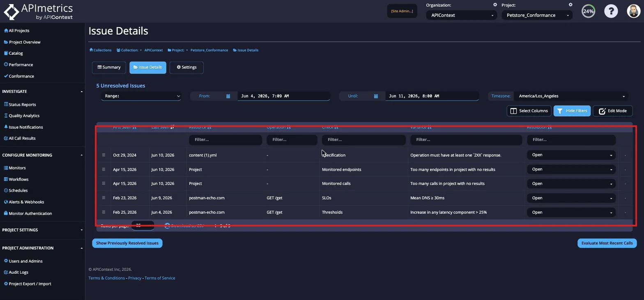
Task: Click the Hide Filters button
Action: click(x=572, y=111)
